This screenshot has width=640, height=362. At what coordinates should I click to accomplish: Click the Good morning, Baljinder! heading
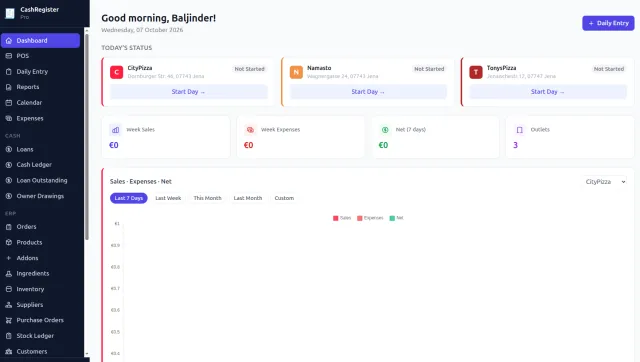click(x=158, y=18)
